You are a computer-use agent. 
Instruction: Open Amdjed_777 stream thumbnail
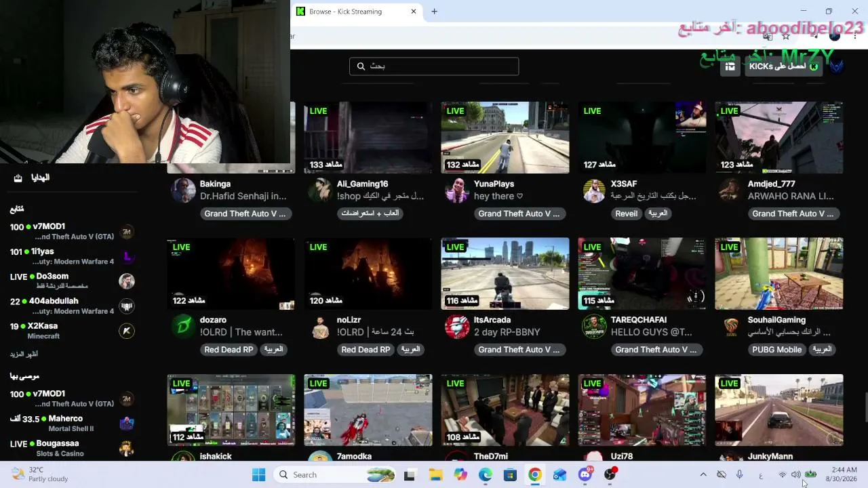pyautogui.click(x=778, y=138)
